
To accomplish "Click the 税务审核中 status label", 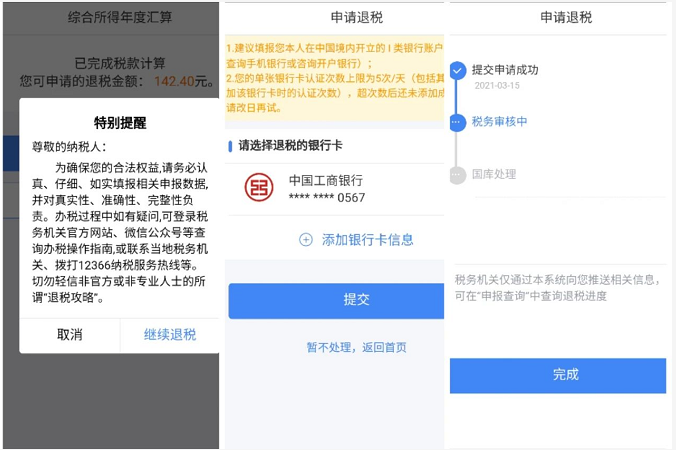I will pos(499,122).
